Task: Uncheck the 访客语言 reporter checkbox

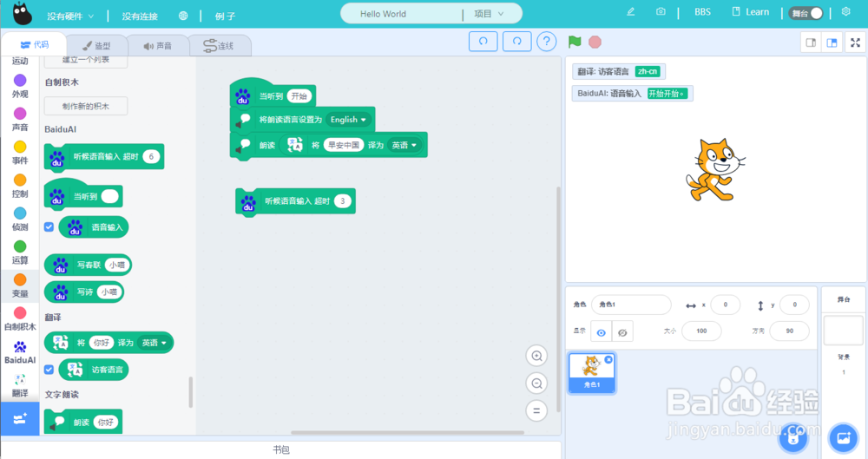Action: pos(49,370)
